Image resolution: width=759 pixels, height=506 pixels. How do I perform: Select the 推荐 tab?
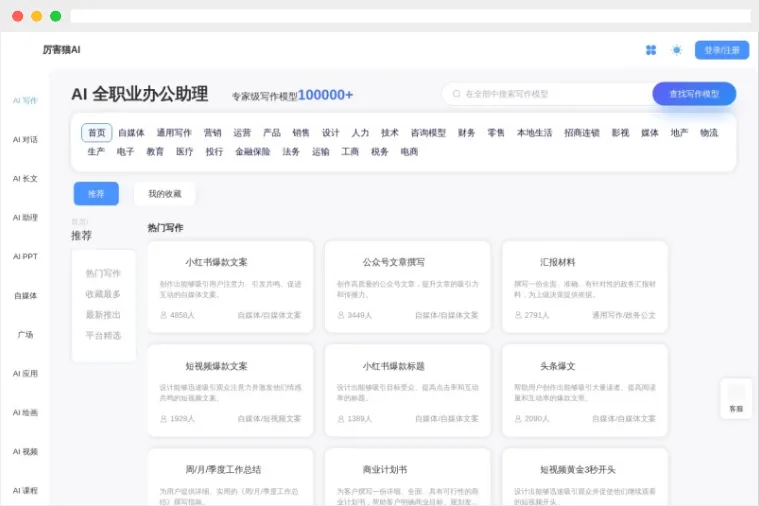click(96, 194)
